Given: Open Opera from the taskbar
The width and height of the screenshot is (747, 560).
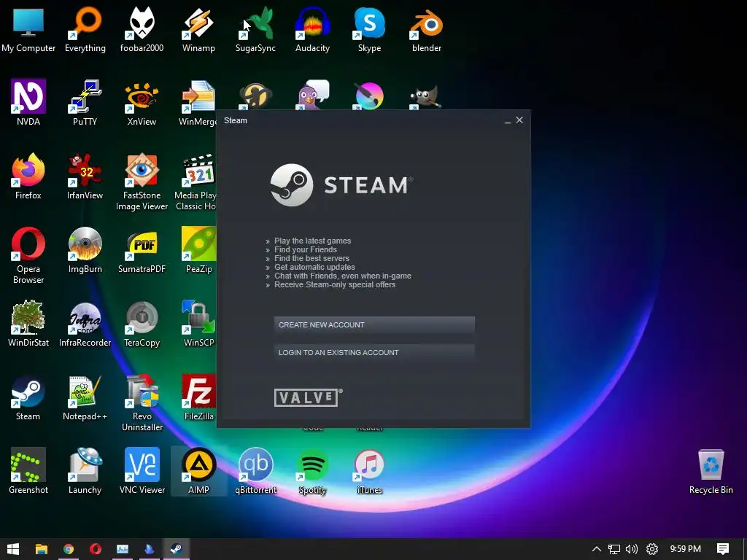Looking at the screenshot, I should click(x=96, y=549).
